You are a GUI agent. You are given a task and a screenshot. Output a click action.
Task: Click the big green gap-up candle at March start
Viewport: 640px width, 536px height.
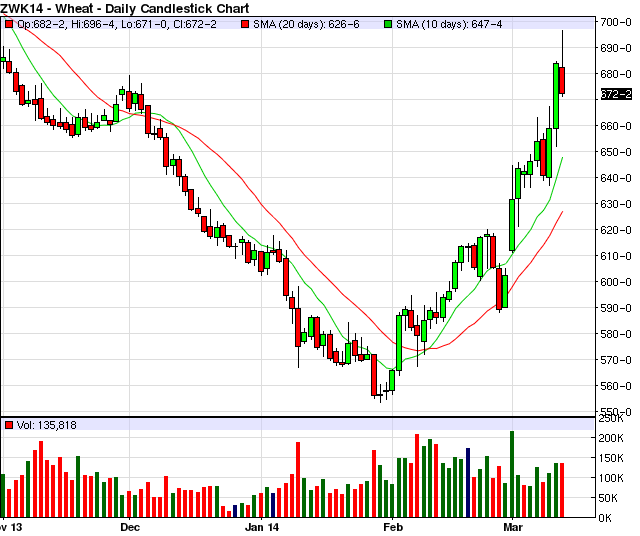[x=512, y=225]
